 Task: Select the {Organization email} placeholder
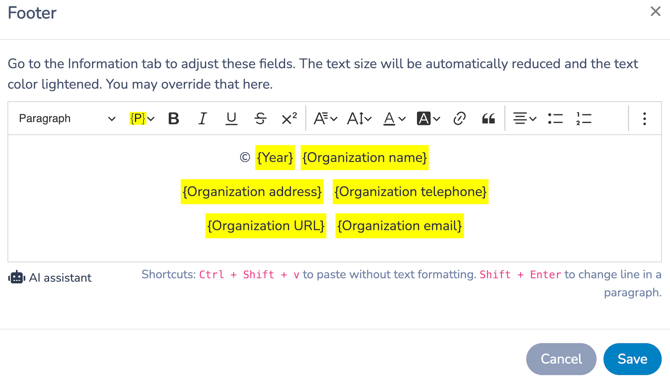coord(400,226)
